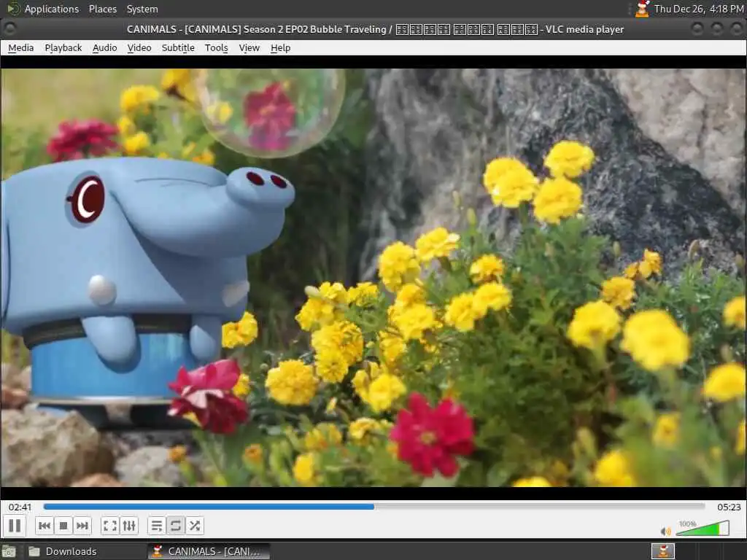This screenshot has height=560, width=747.
Task: Open the System menu in top panel
Action: coord(142,9)
